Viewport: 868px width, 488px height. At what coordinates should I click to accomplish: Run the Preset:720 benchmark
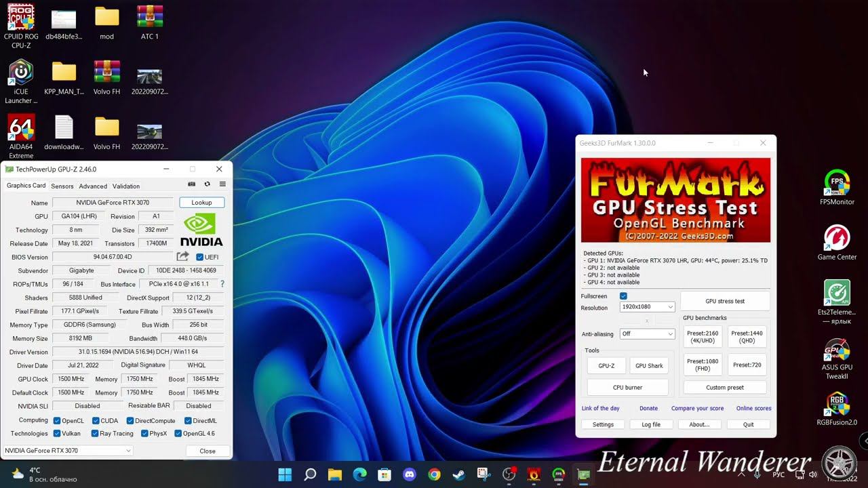(747, 365)
